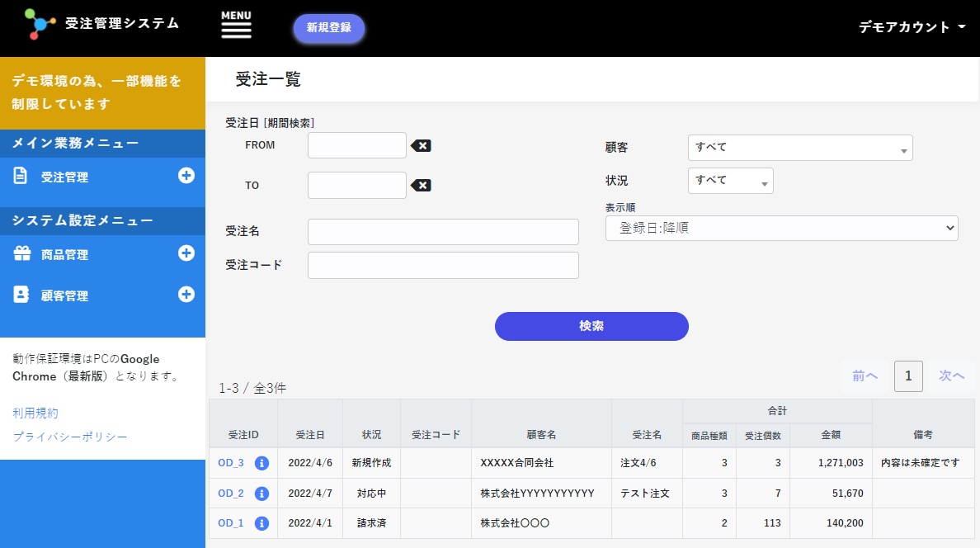
Task: Open the MENU hamburger icon
Action: pos(236,25)
